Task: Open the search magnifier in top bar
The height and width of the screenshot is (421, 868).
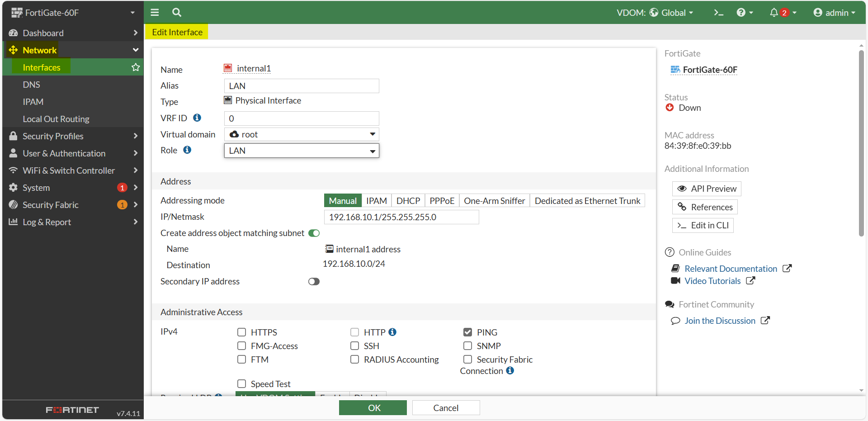Action: coord(177,13)
